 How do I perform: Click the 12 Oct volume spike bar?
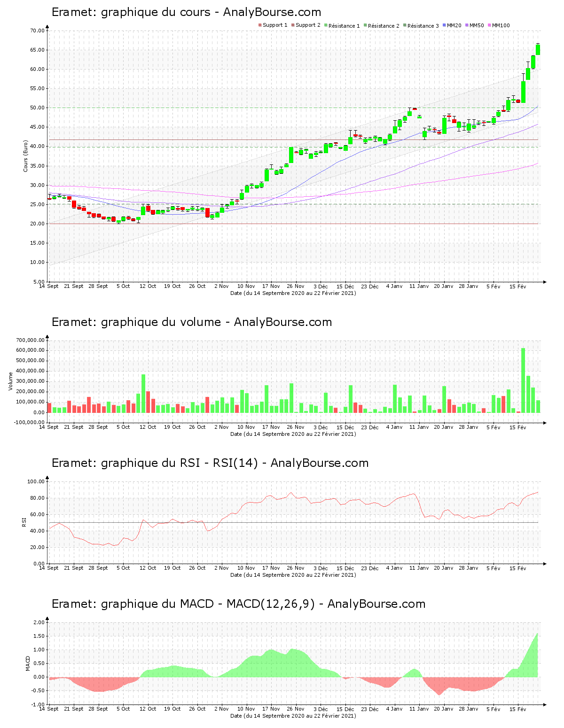143,394
